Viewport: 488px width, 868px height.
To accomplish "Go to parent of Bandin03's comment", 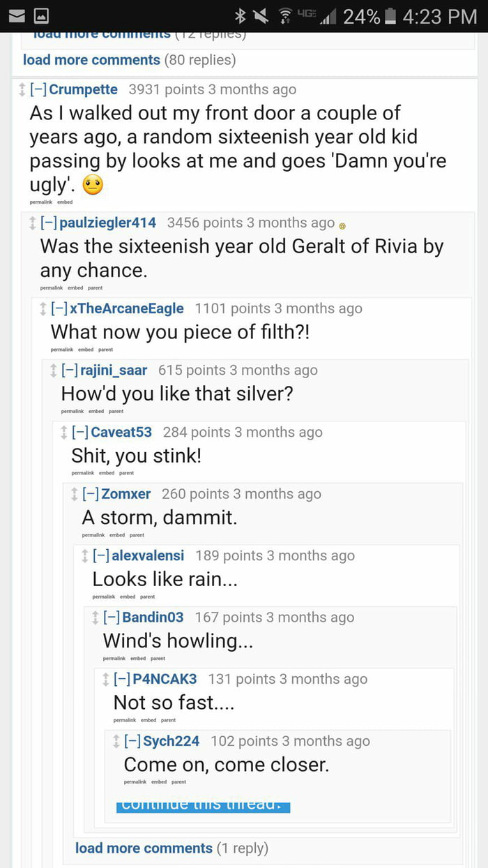I will [x=158, y=659].
